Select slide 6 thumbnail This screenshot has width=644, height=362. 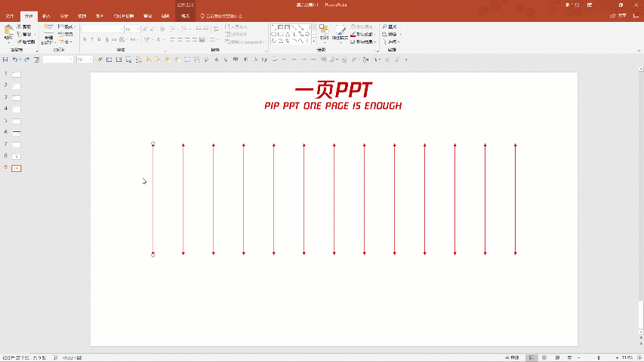point(17,132)
